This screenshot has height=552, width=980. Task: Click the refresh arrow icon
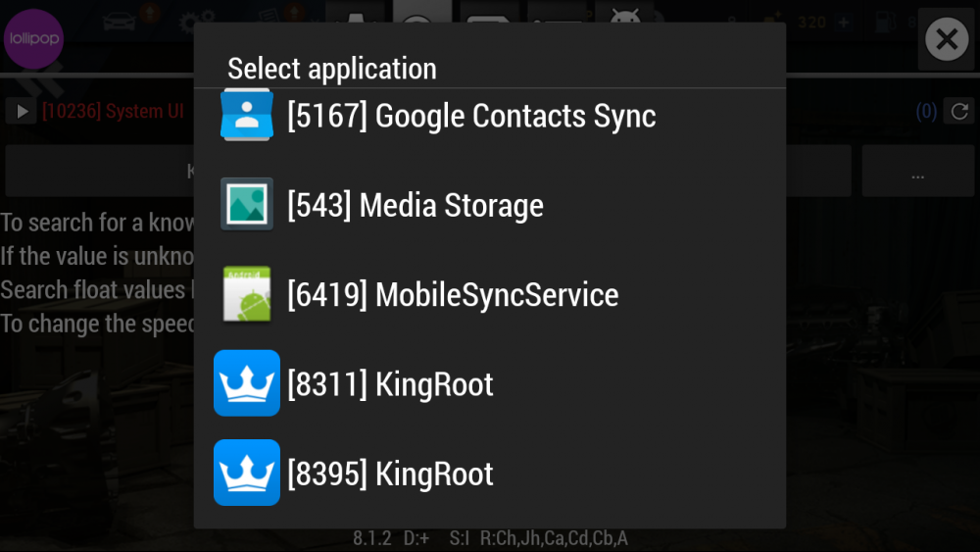958,112
